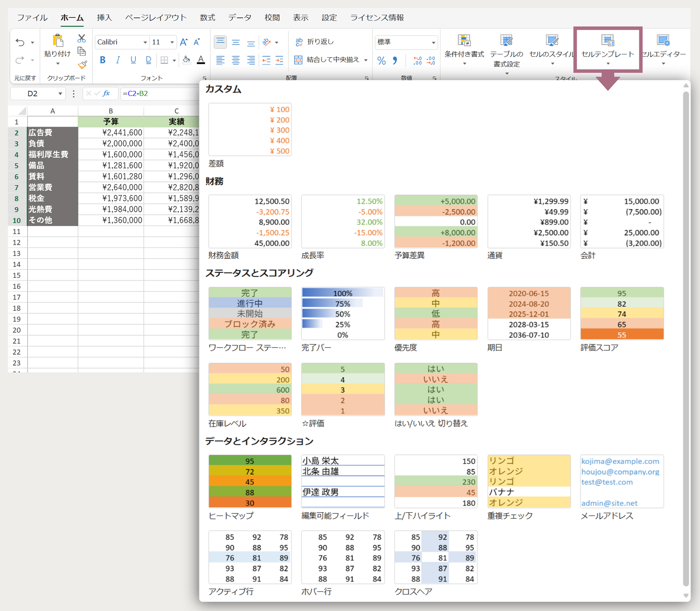Toggle Underline formatting
This screenshot has width=700, height=611.
133,60
